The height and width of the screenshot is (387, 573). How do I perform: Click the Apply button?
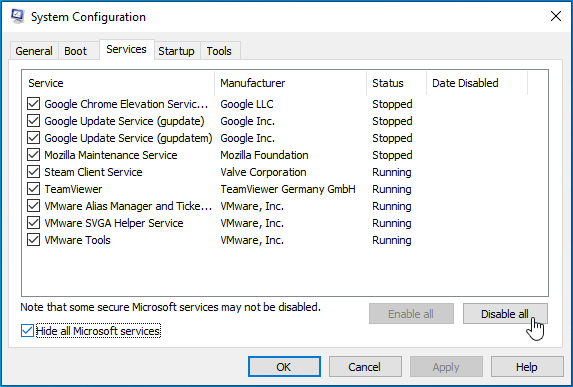[x=446, y=367]
